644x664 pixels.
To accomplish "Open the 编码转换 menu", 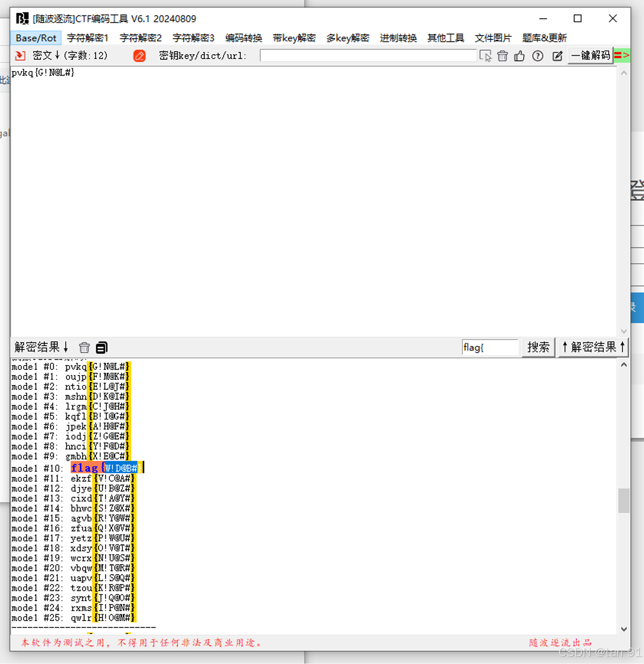I will pos(243,38).
